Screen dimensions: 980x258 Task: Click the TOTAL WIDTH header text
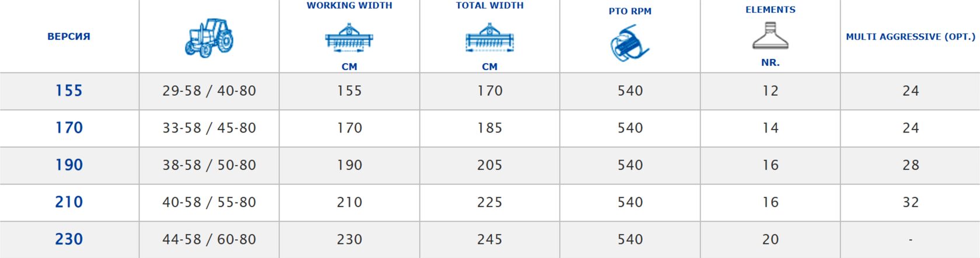(x=489, y=5)
